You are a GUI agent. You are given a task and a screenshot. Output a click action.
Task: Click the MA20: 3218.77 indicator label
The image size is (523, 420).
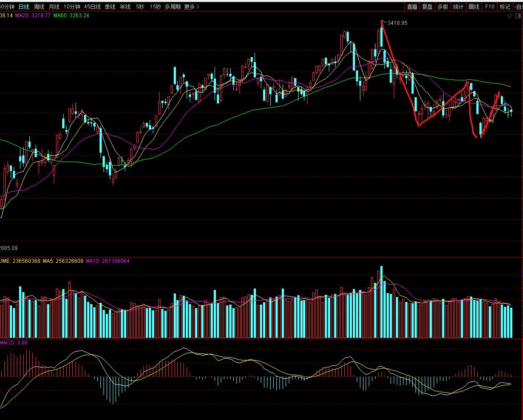33,16
